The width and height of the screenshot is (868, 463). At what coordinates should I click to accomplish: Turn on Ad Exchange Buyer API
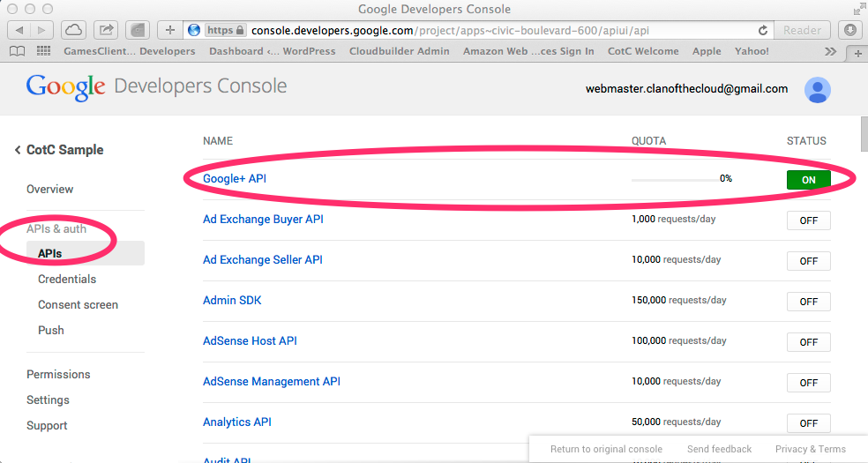(809, 220)
